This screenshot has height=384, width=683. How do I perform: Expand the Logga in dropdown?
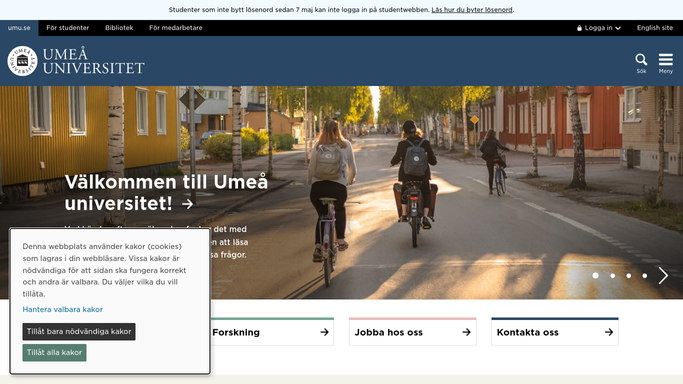tap(598, 28)
